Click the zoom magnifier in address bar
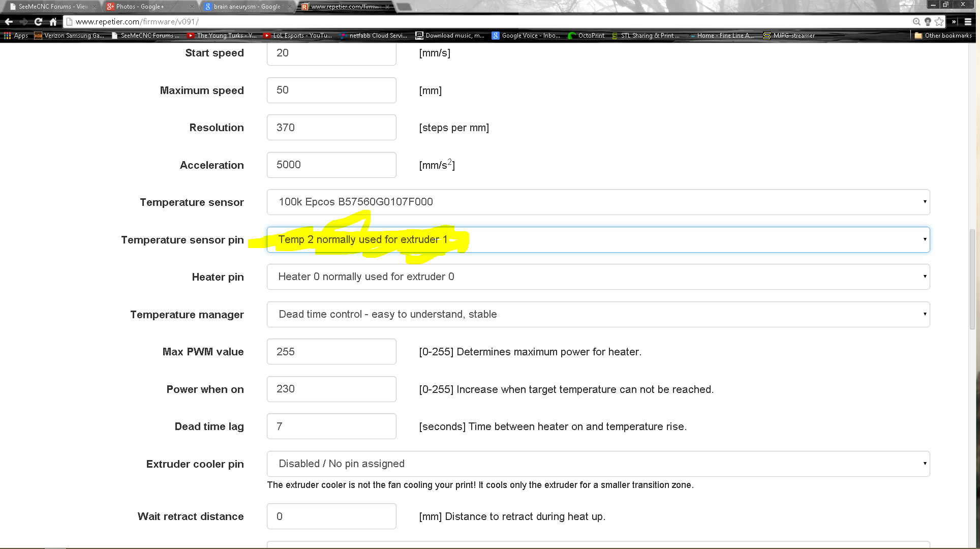980x549 pixels. click(916, 21)
